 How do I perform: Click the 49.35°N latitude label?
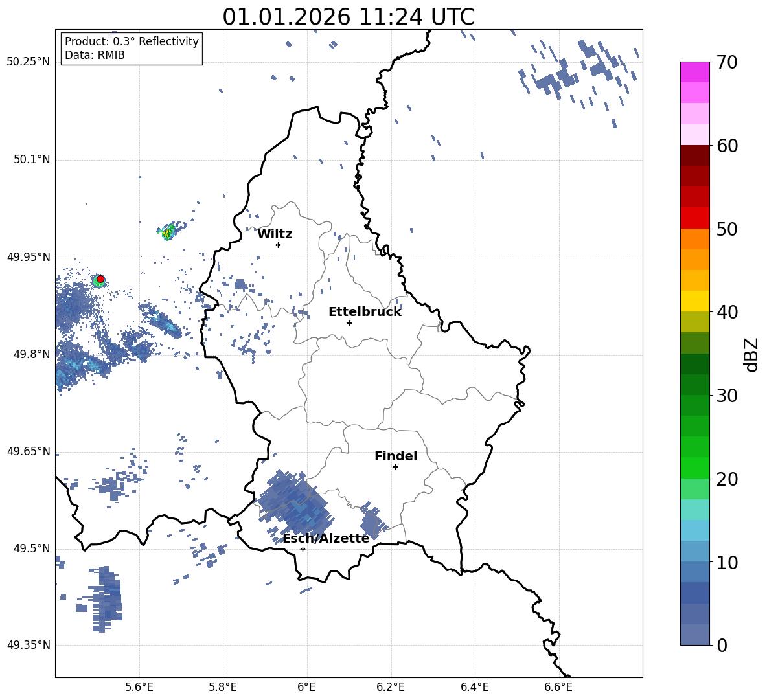pyautogui.click(x=28, y=645)
